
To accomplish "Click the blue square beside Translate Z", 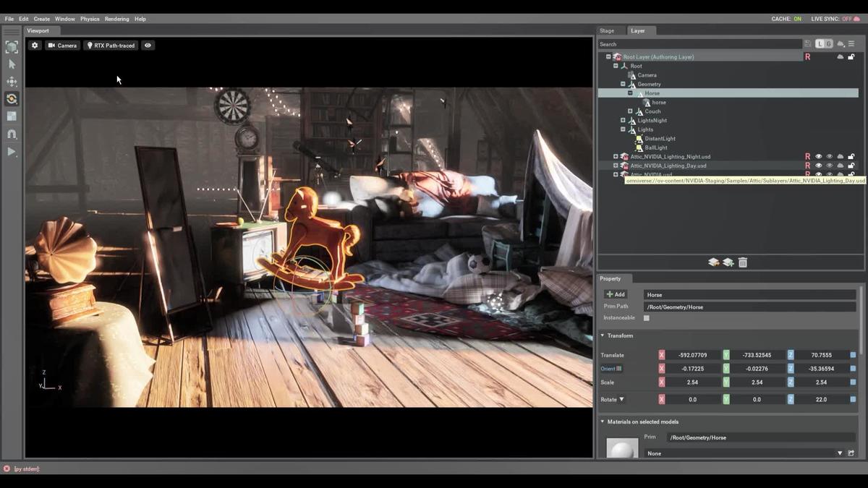I will [x=853, y=355].
